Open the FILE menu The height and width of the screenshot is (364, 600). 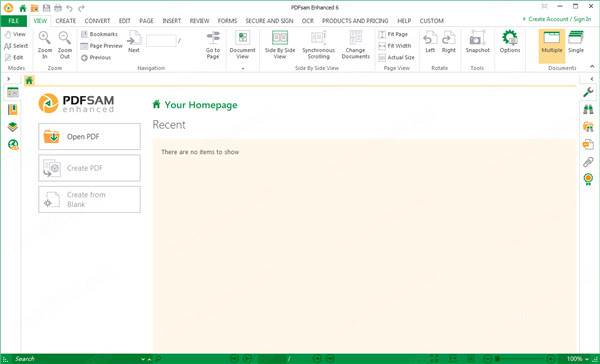14,21
